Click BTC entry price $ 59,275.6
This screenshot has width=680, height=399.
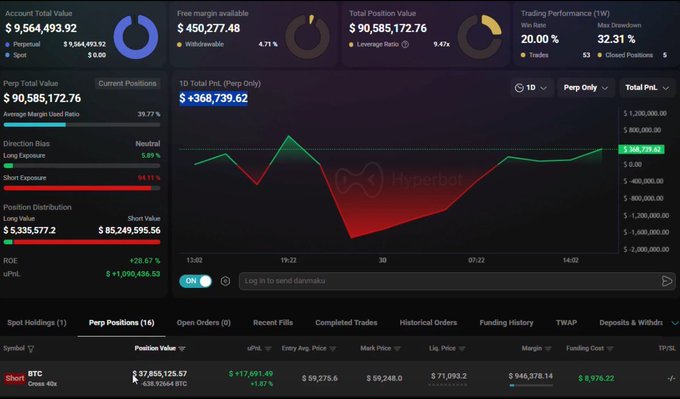tap(320, 379)
